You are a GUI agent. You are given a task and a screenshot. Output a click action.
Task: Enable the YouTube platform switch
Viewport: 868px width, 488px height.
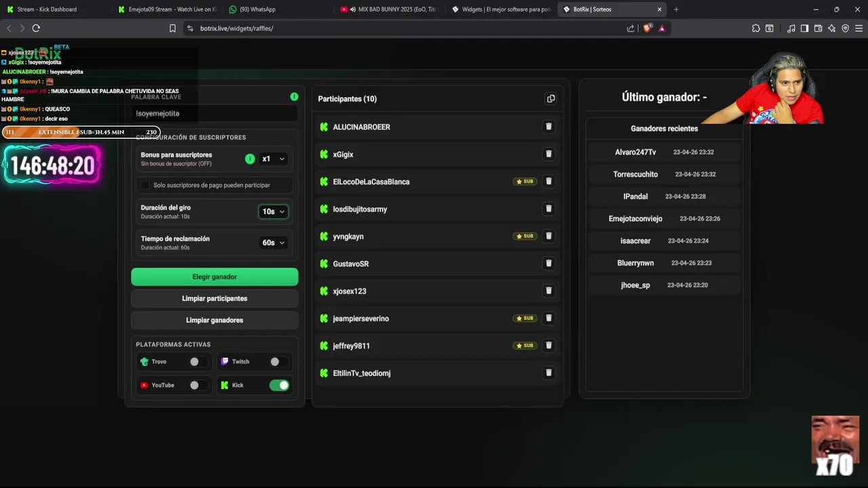pyautogui.click(x=199, y=385)
